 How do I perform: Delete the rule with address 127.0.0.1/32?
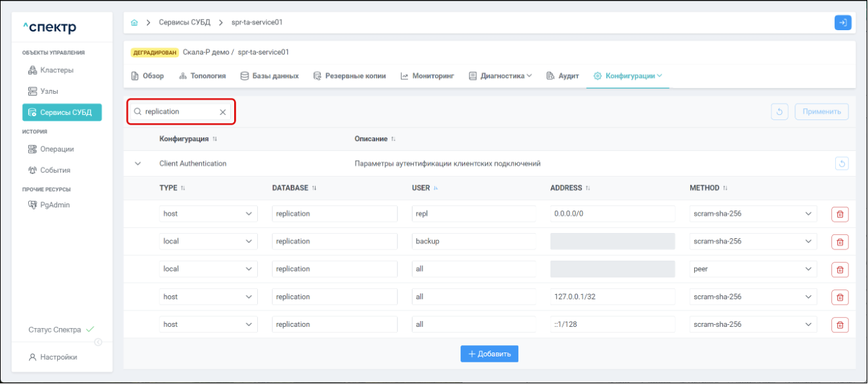point(840,297)
